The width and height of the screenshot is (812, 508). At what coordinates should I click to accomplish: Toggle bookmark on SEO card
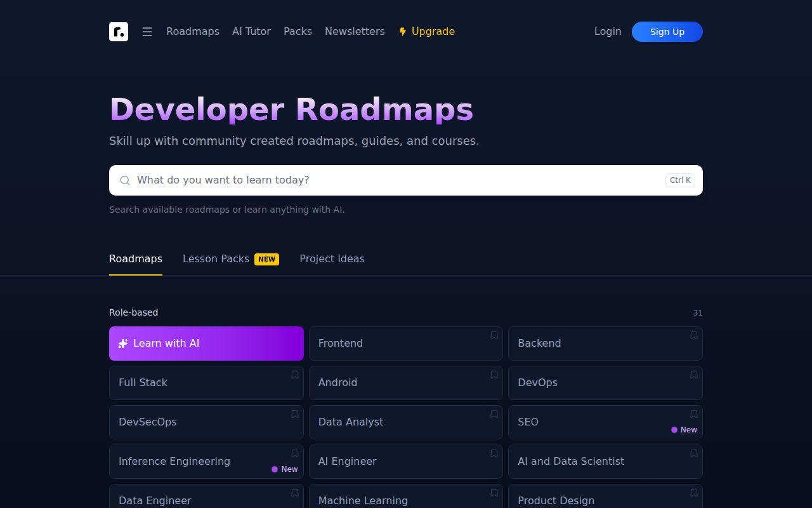click(x=694, y=414)
